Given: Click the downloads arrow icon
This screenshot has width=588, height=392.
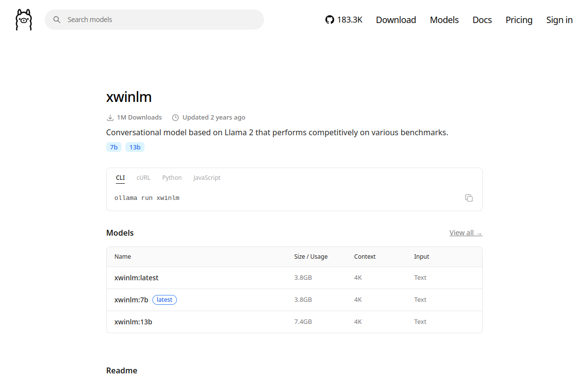Looking at the screenshot, I should point(110,118).
